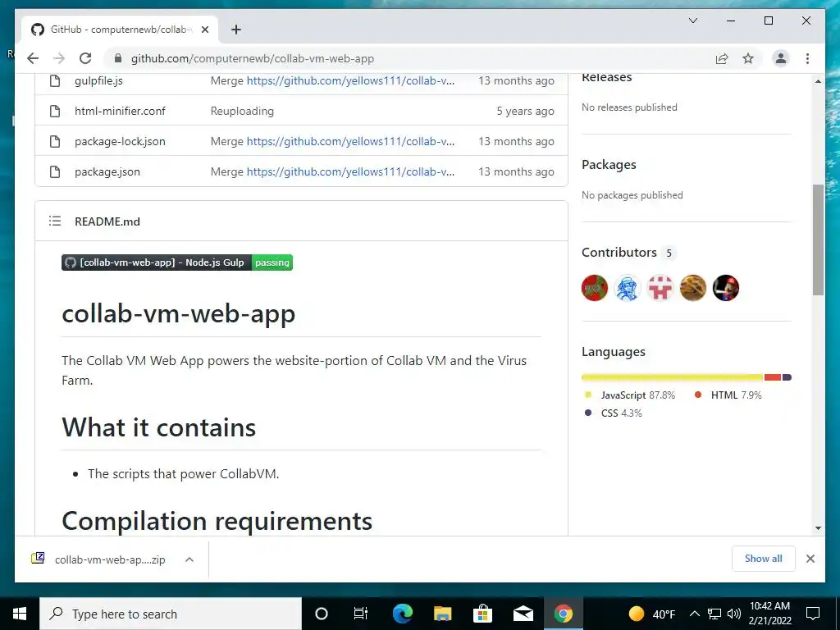Open third contributor's pink pixel avatar
The image size is (840, 630).
coord(660,288)
